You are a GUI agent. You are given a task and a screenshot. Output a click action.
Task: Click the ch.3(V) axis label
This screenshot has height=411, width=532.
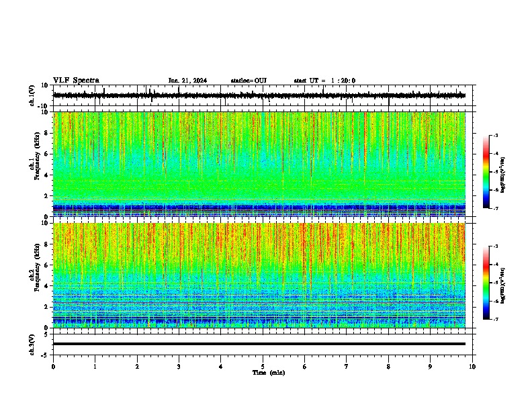(32, 345)
